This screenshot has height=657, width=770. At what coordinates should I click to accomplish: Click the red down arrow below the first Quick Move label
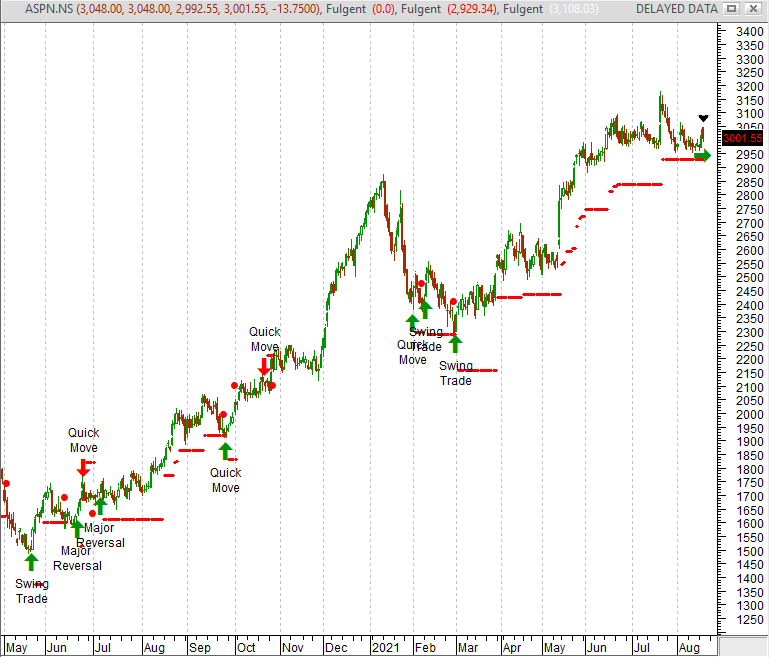(84, 465)
